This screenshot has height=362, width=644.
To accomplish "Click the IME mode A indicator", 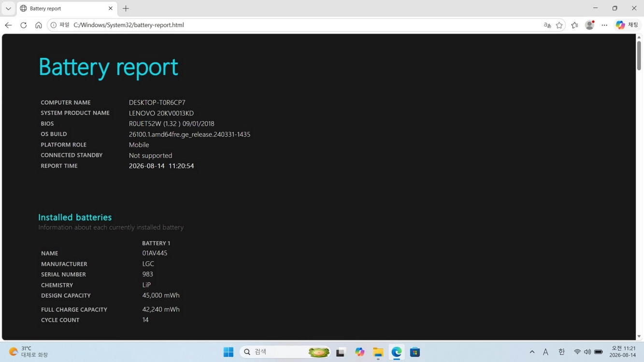I will [545, 352].
